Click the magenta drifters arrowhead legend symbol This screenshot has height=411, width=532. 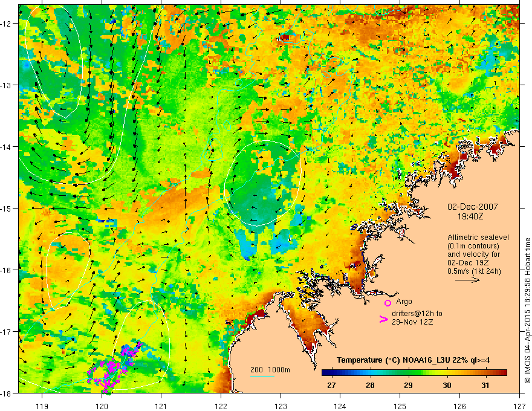pyautogui.click(x=383, y=319)
